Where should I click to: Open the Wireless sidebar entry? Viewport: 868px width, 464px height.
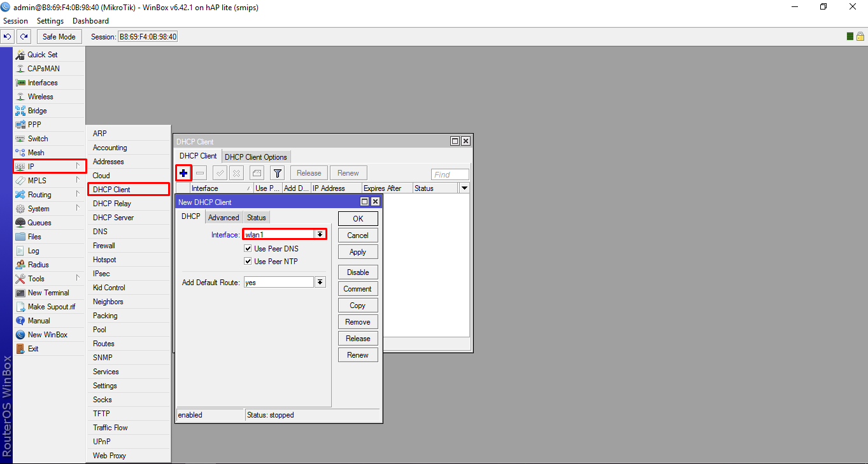49,97
